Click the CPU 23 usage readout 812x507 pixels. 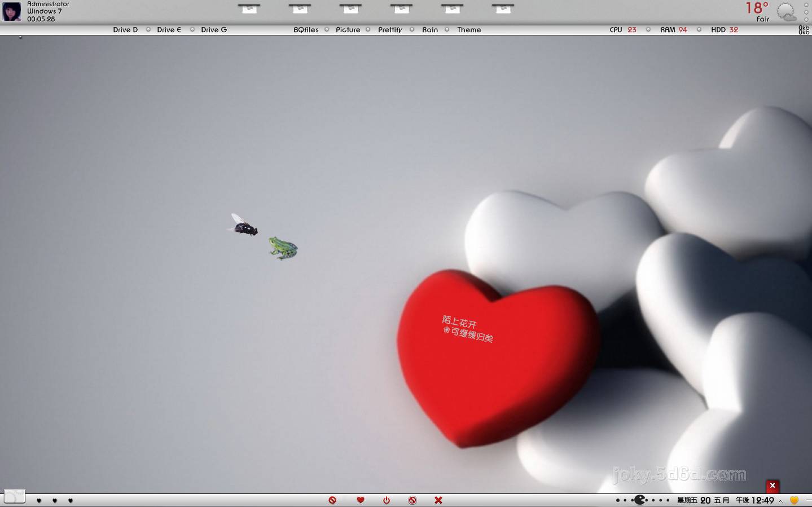[623, 30]
